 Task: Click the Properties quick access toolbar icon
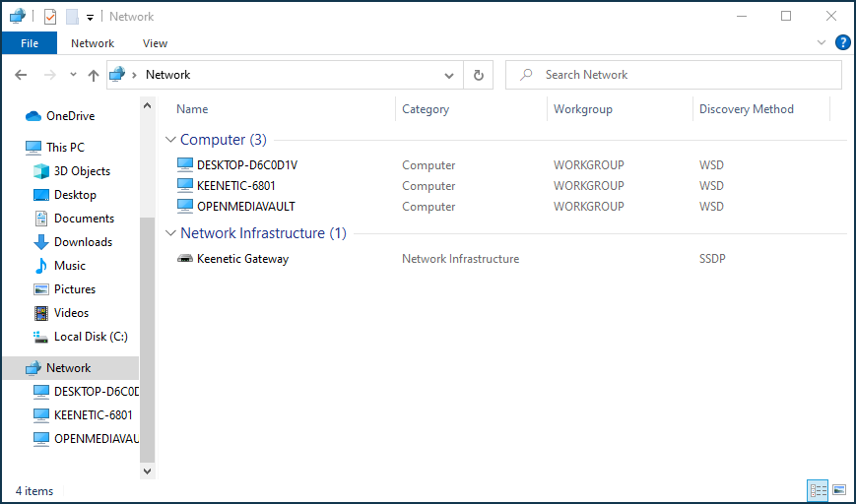coord(49,17)
